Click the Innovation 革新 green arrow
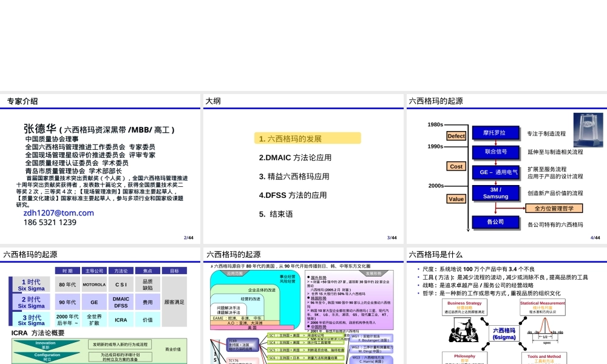 (46, 345)
